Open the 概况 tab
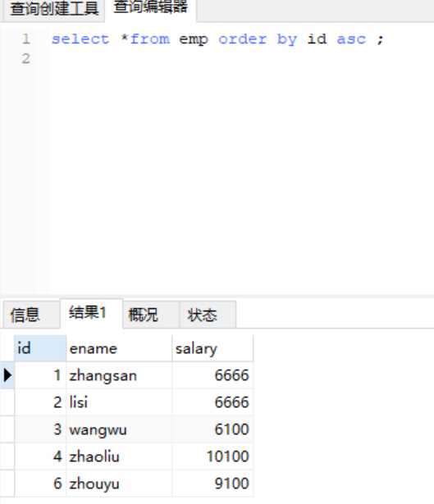The height and width of the screenshot is (504, 434). 151,315
